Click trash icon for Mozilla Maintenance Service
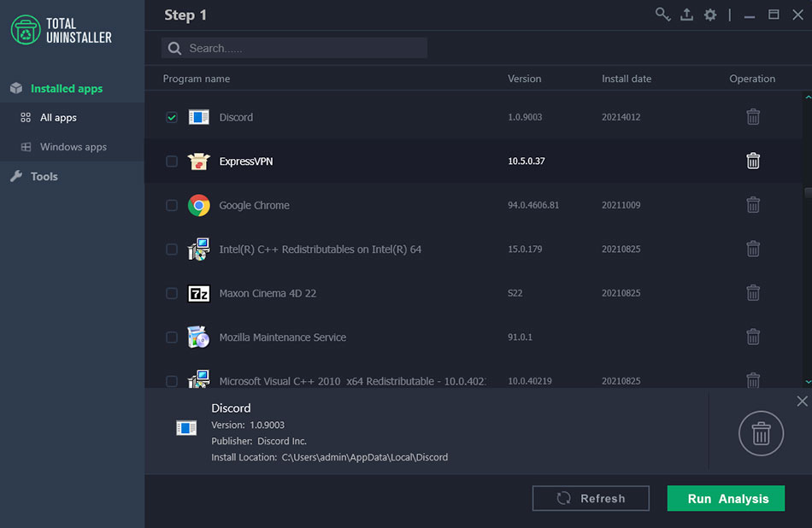This screenshot has height=528, width=812. [x=753, y=337]
